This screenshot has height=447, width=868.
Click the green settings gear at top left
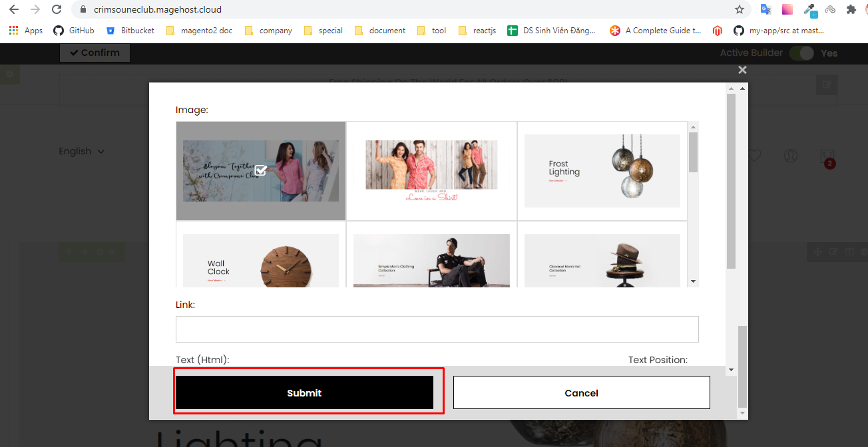tap(9, 74)
